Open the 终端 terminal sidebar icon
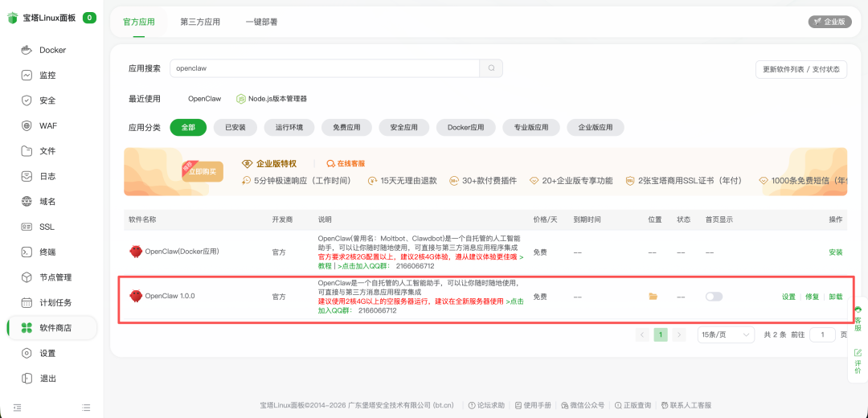This screenshot has height=418, width=868. click(27, 252)
